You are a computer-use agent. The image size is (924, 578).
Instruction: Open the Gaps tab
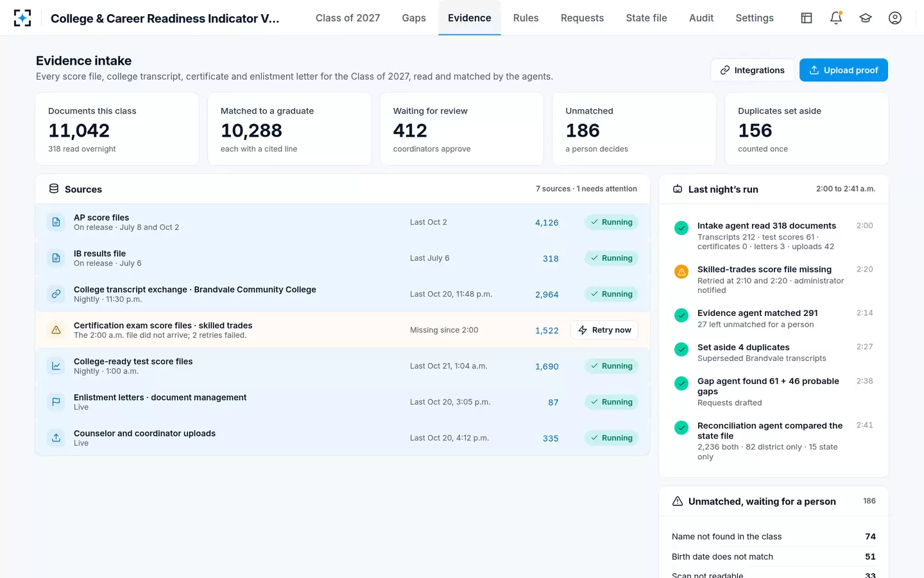(414, 18)
